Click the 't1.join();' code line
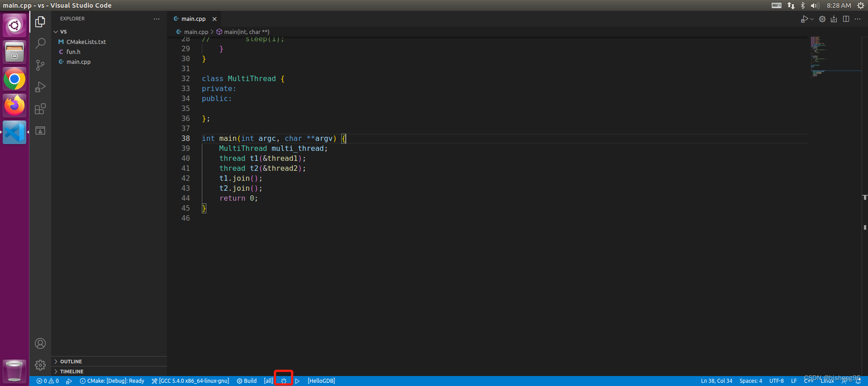868x386 pixels. point(241,179)
